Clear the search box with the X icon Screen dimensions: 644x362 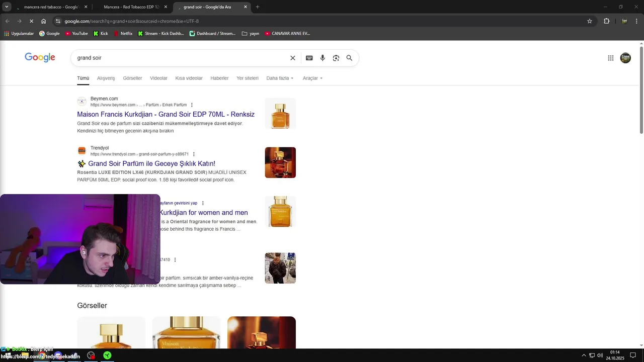[x=293, y=58]
